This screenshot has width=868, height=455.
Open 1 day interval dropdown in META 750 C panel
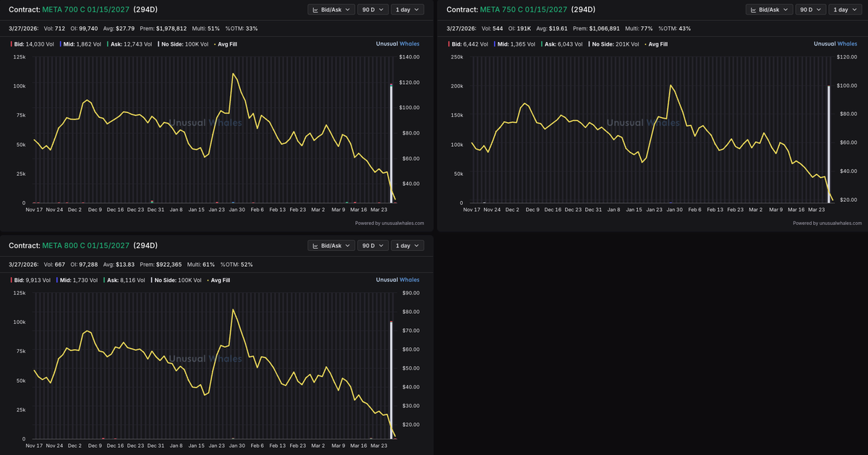click(846, 9)
